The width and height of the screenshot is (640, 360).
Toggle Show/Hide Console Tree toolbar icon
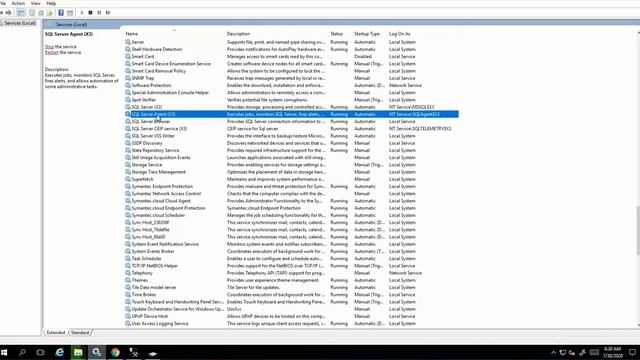click(x=20, y=13)
